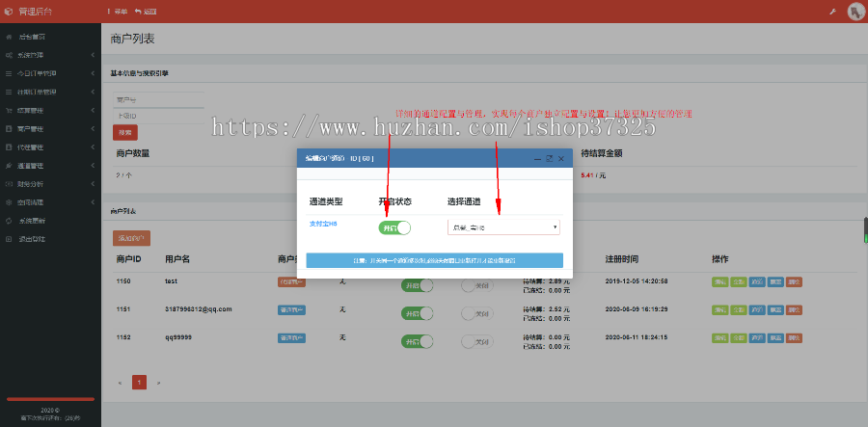
Task: Click the cart icon beside 结算管理
Action: 9,111
